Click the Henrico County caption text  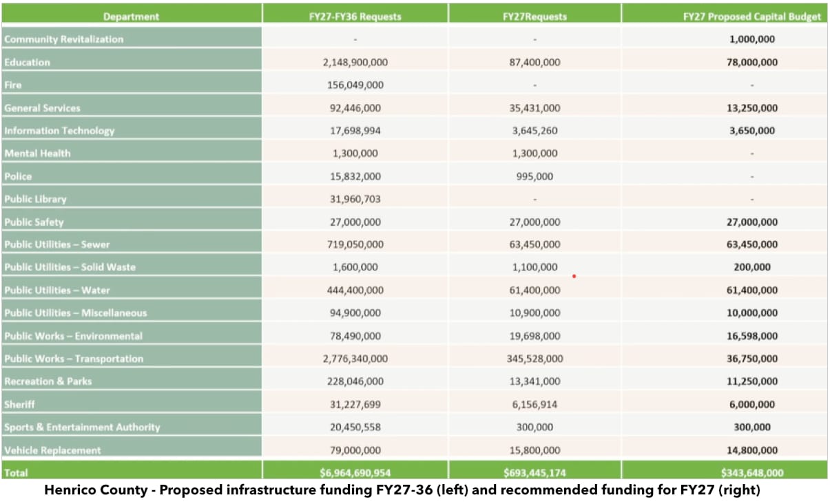(402, 491)
